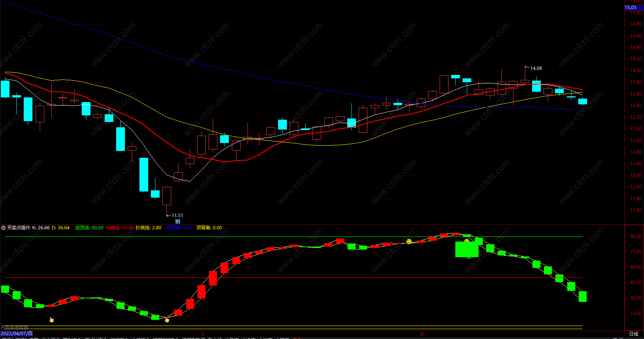The height and width of the screenshot is (339, 644).
Task: Select the K: 26.66 indicator value
Action: pyautogui.click(x=41, y=228)
